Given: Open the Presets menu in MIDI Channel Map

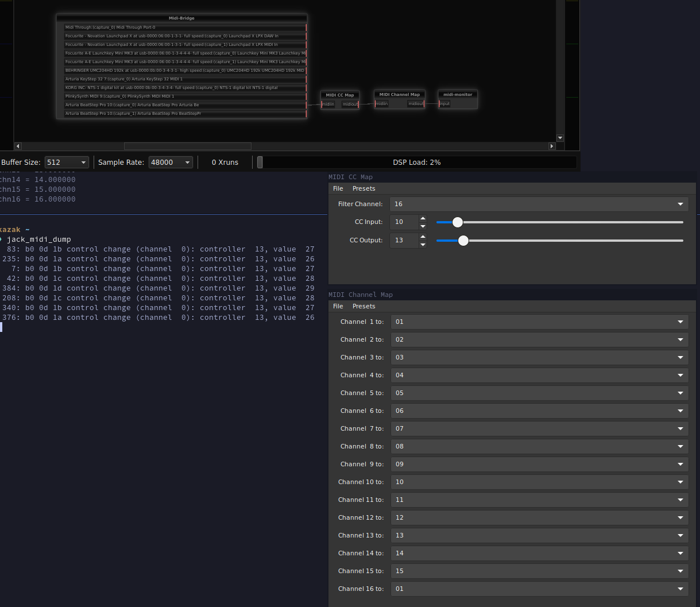Looking at the screenshot, I should [x=363, y=306].
